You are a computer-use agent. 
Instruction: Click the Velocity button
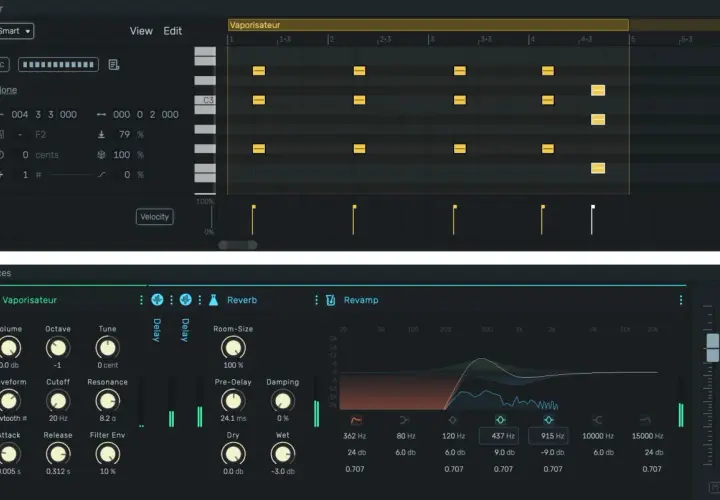tap(155, 217)
